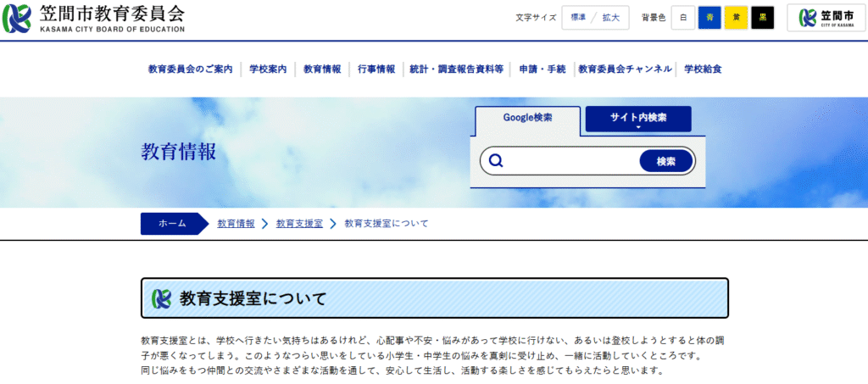Select black (黒) background color
This screenshot has height=384, width=868.
click(x=763, y=18)
